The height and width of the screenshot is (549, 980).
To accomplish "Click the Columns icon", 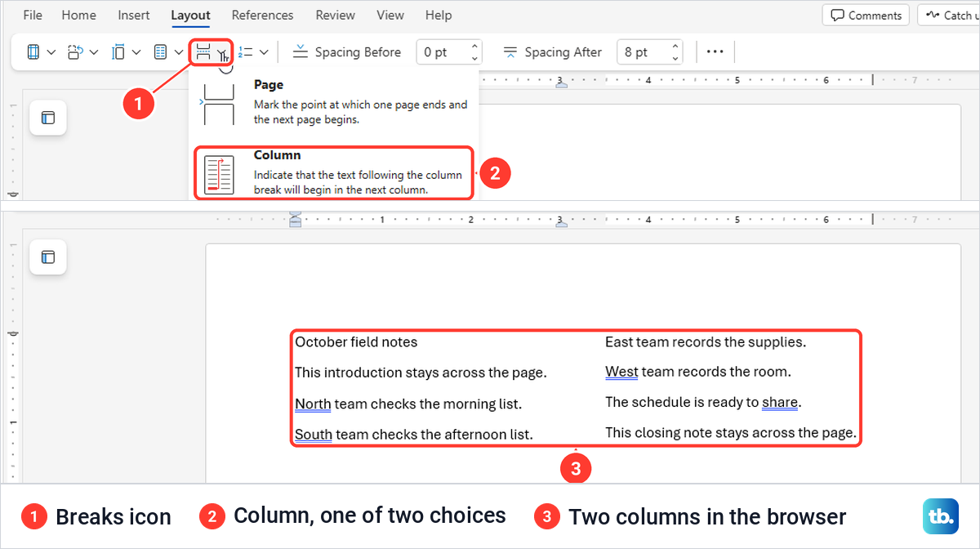I will coord(161,52).
